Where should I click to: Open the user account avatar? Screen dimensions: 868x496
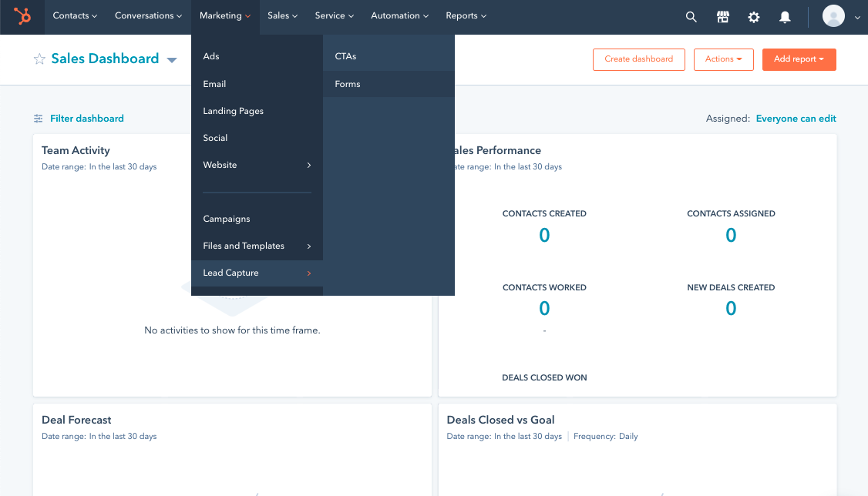click(833, 15)
